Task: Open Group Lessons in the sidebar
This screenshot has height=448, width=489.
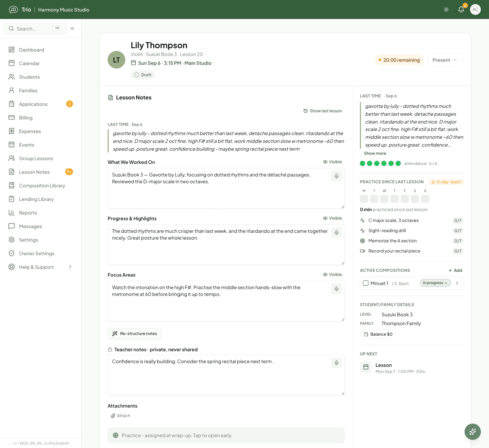Action: tap(41, 158)
